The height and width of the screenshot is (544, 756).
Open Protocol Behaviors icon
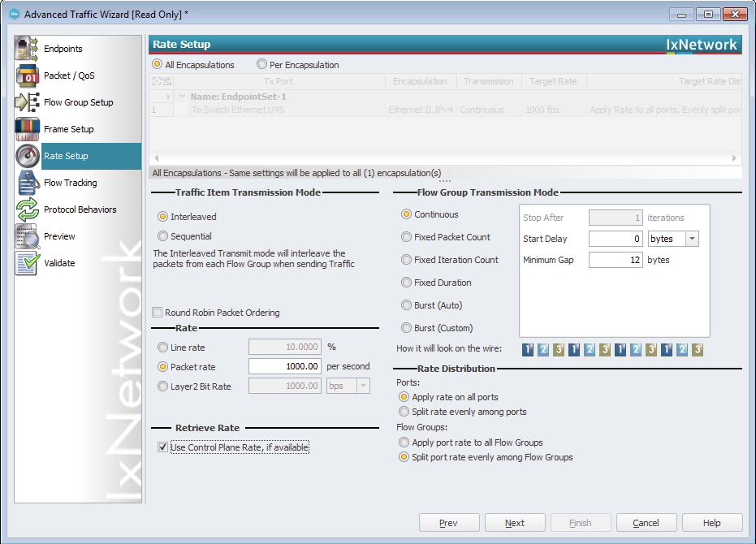[x=28, y=209]
